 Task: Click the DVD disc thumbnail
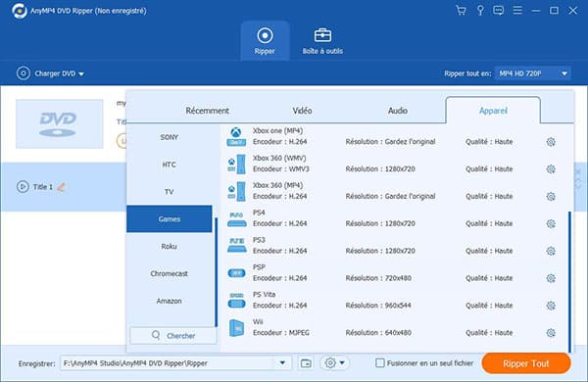pos(59,124)
